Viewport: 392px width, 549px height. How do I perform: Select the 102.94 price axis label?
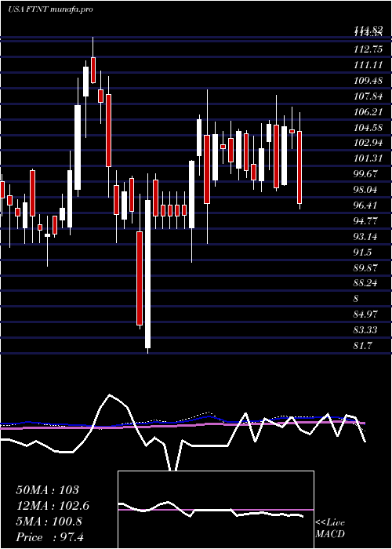[x=368, y=143]
